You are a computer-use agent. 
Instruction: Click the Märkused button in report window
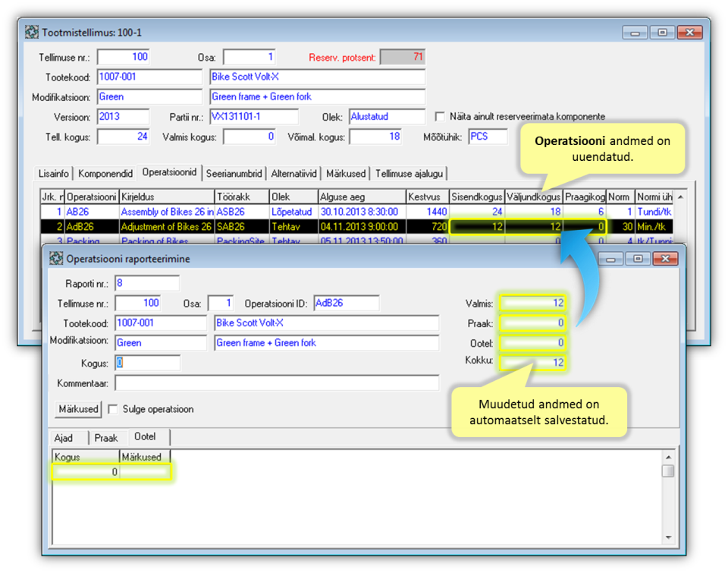[78, 409]
